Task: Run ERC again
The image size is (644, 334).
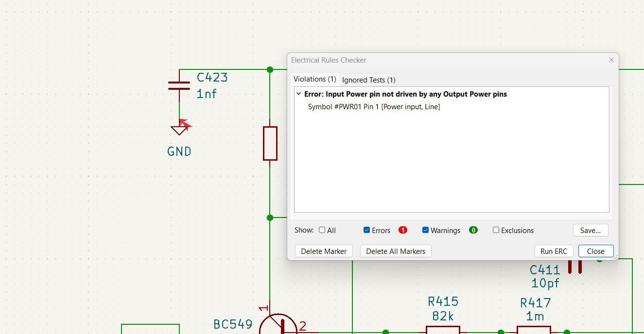Action: tap(554, 251)
